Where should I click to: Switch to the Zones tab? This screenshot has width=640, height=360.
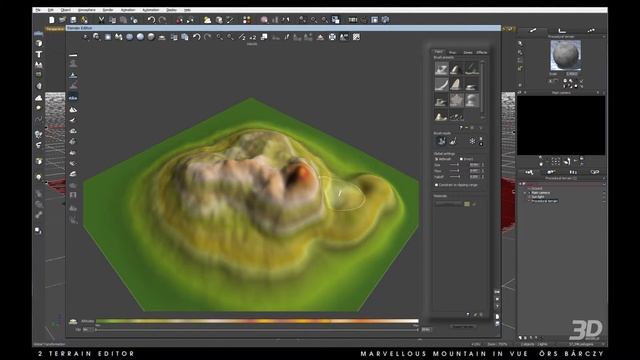point(468,52)
